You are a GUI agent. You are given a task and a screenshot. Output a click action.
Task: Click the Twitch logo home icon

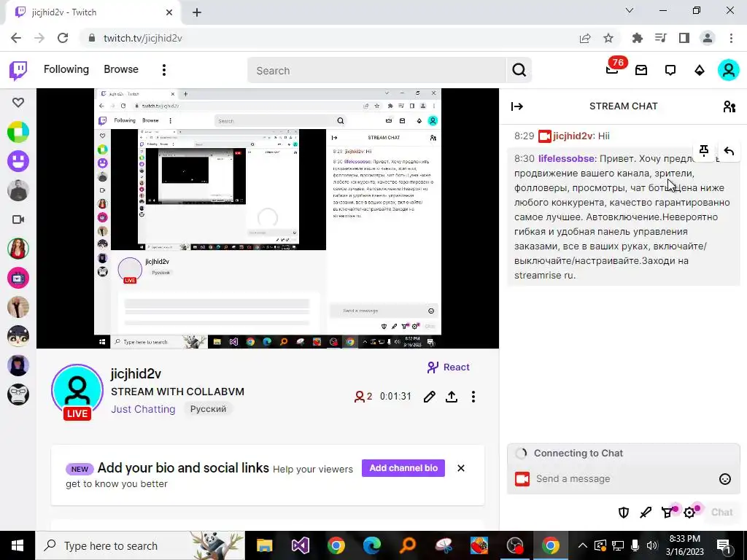[18, 71]
